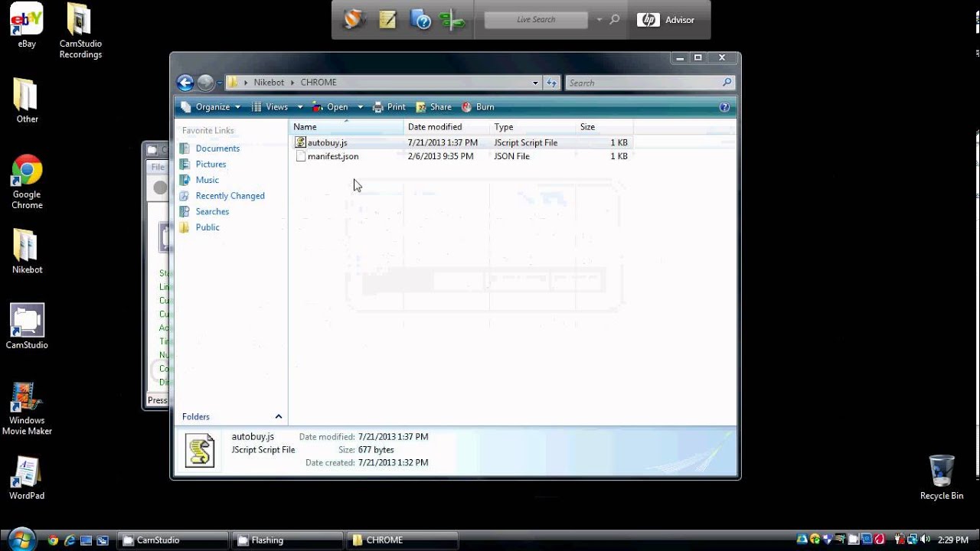This screenshot has height=551, width=980.
Task: Launch CamStudio desktop shortcut
Action: click(27, 326)
